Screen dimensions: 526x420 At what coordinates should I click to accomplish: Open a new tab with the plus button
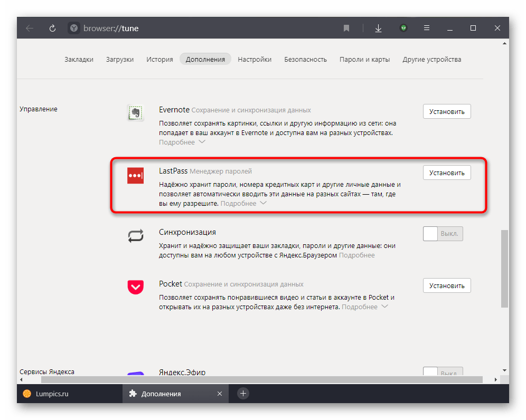243,393
